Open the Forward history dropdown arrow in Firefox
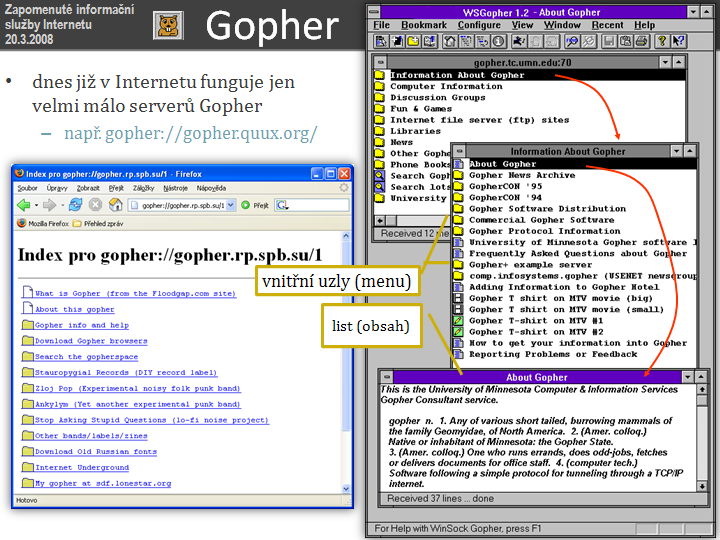Image resolution: width=720 pixels, height=540 pixels. pyautogui.click(x=62, y=205)
